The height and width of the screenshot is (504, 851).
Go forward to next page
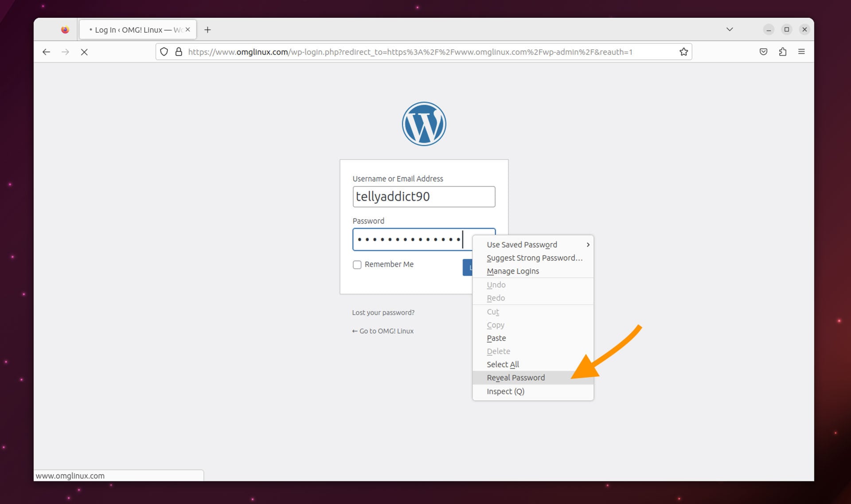[x=65, y=52]
